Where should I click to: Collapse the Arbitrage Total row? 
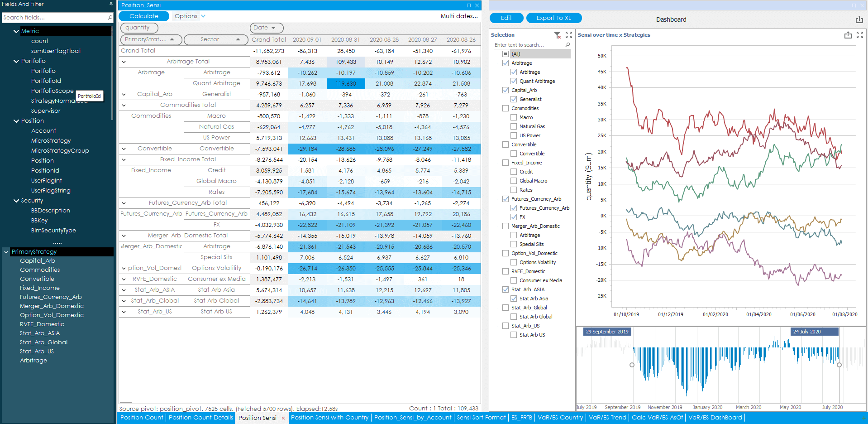click(124, 62)
